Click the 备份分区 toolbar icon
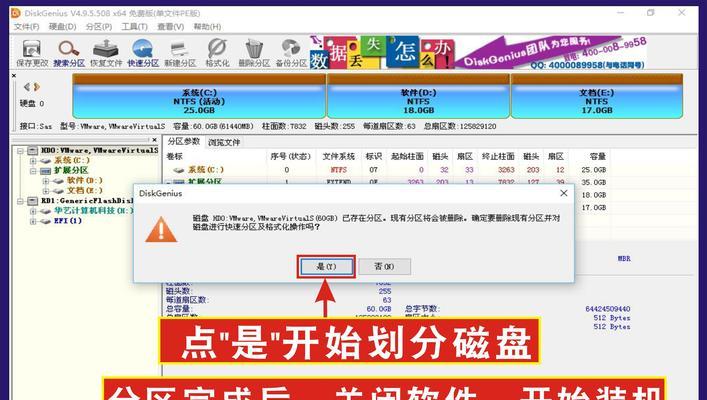This screenshot has width=707, height=400. point(291,53)
